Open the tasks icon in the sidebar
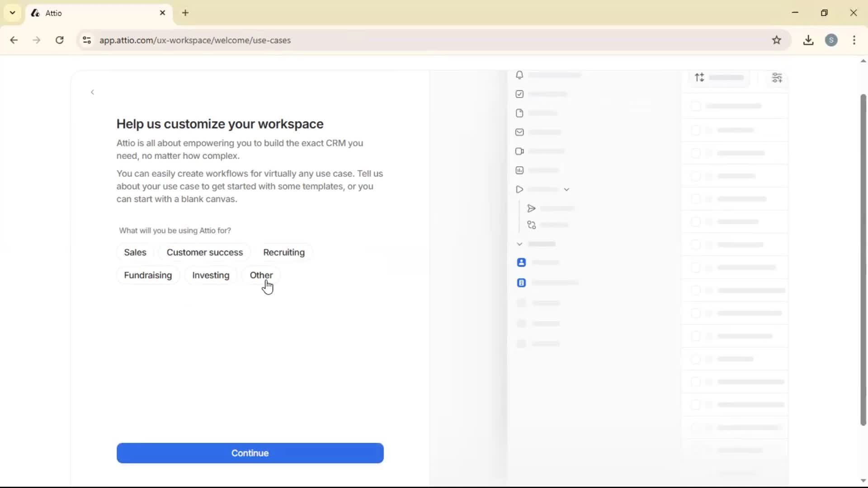Viewport: 868px width, 488px height. [519, 94]
